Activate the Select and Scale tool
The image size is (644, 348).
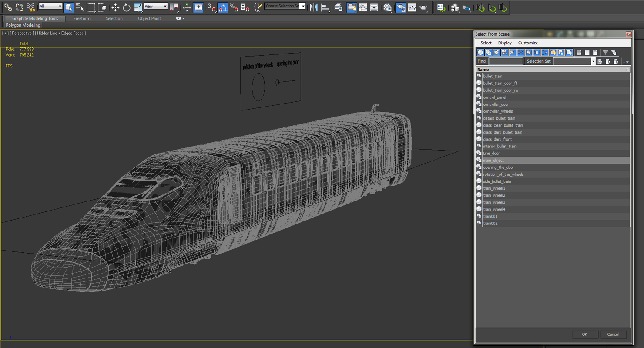point(138,7)
